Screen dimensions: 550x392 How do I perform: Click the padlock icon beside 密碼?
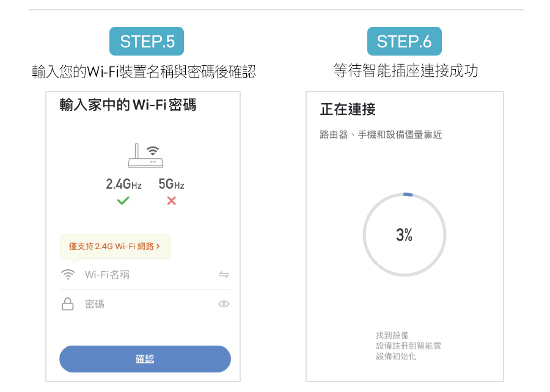point(68,304)
